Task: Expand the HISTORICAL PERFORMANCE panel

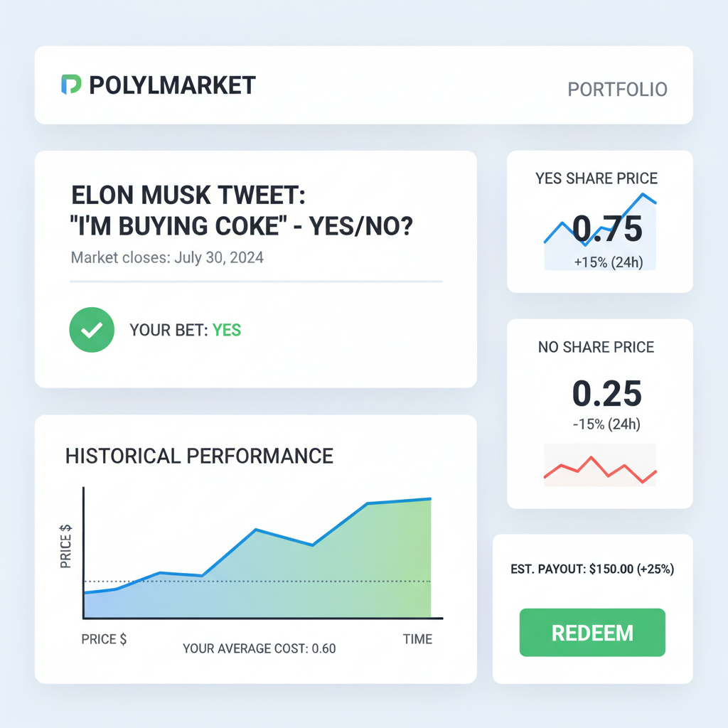Action: (x=256, y=549)
